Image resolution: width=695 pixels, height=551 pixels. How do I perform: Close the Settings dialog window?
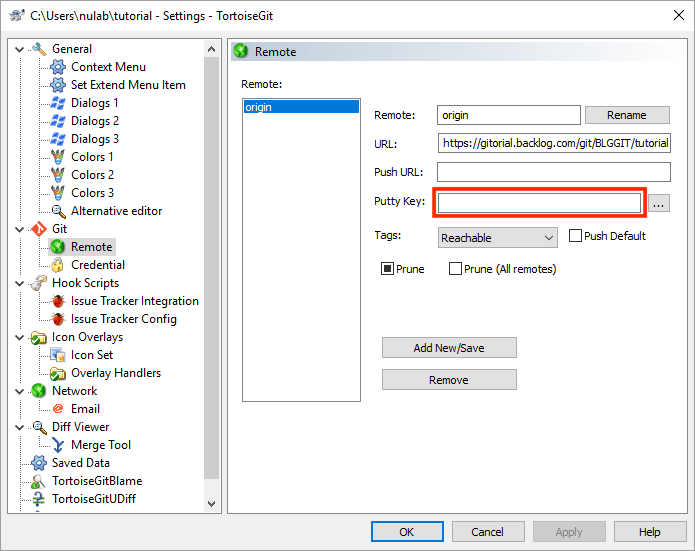pos(679,16)
